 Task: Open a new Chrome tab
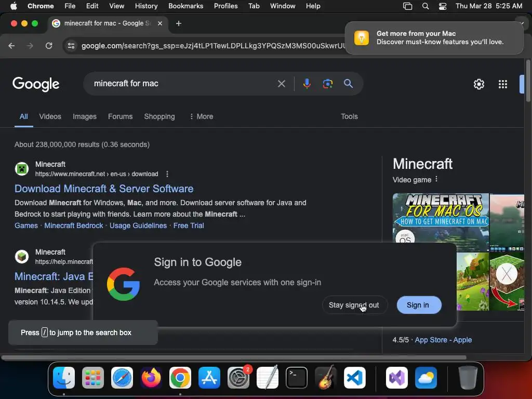click(179, 23)
